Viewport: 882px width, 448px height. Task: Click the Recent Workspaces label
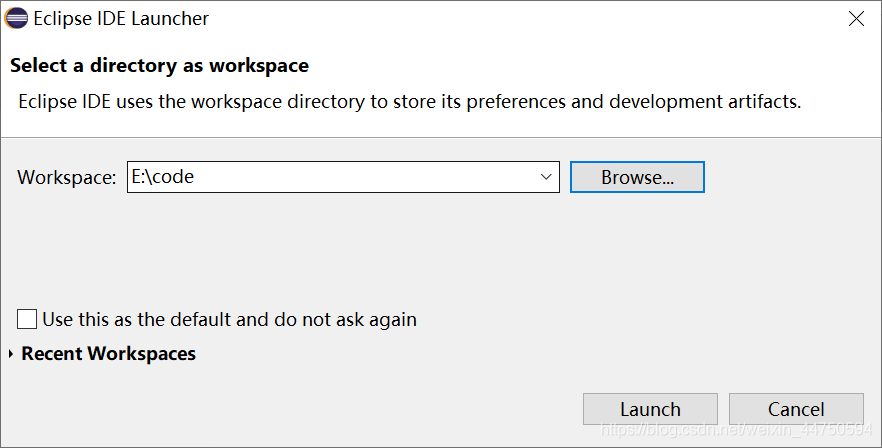(x=108, y=354)
